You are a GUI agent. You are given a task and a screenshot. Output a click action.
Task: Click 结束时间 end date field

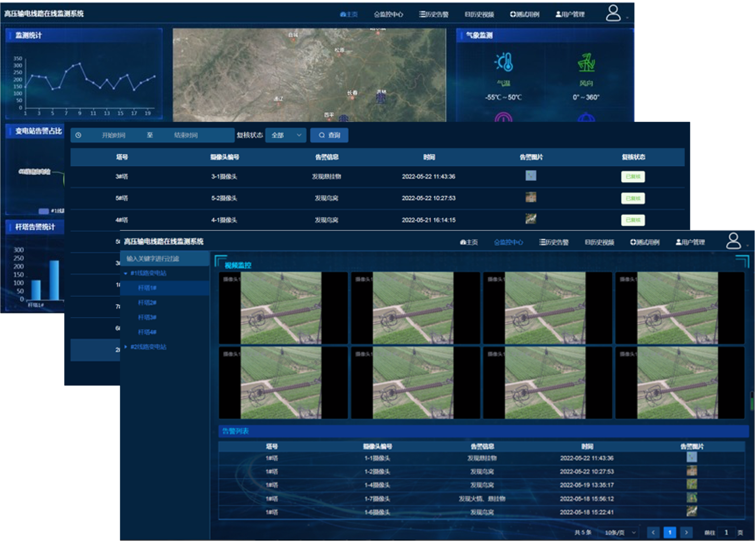(186, 135)
